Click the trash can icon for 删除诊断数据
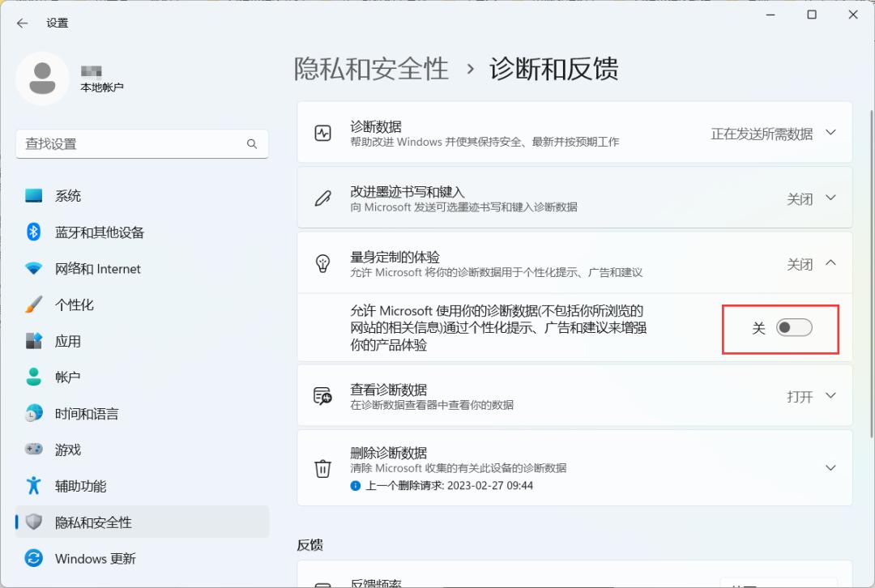 pos(323,468)
